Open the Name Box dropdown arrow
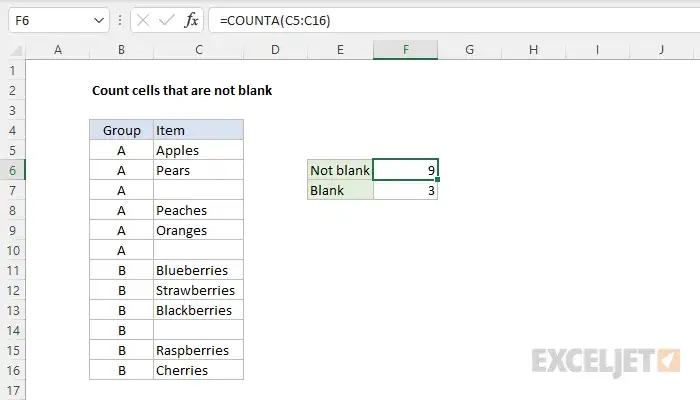700x400 pixels. pyautogui.click(x=97, y=20)
